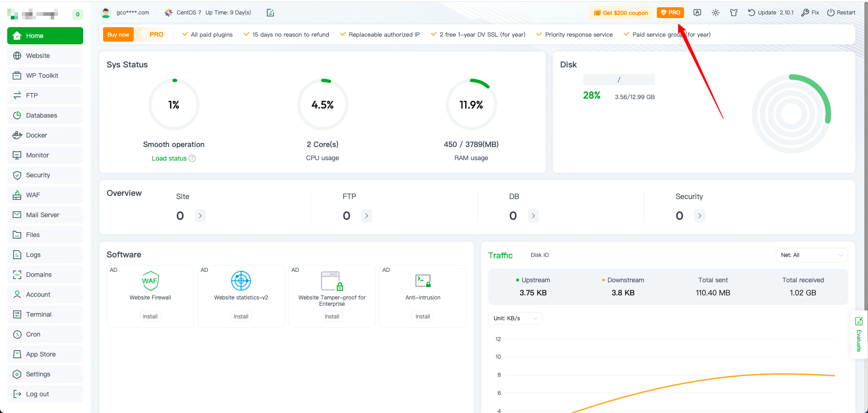The height and width of the screenshot is (413, 868).
Task: Expand the Unit: KB/s dropdown
Action: 515,318
